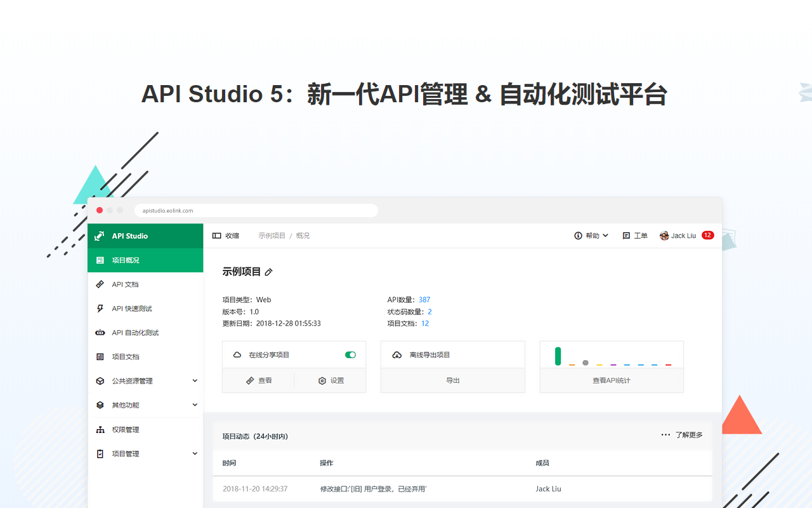Disable the 在线分享项目 toggle switch
This screenshot has height=508, width=812.
coord(350,354)
